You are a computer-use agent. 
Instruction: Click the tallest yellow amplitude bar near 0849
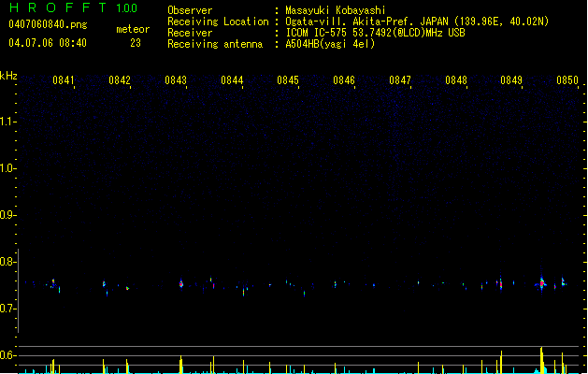[541, 360]
